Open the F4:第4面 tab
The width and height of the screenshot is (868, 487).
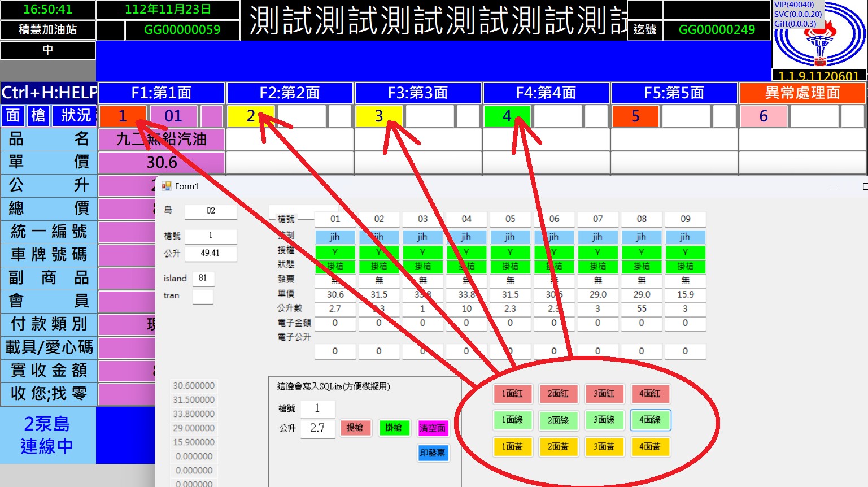(546, 93)
